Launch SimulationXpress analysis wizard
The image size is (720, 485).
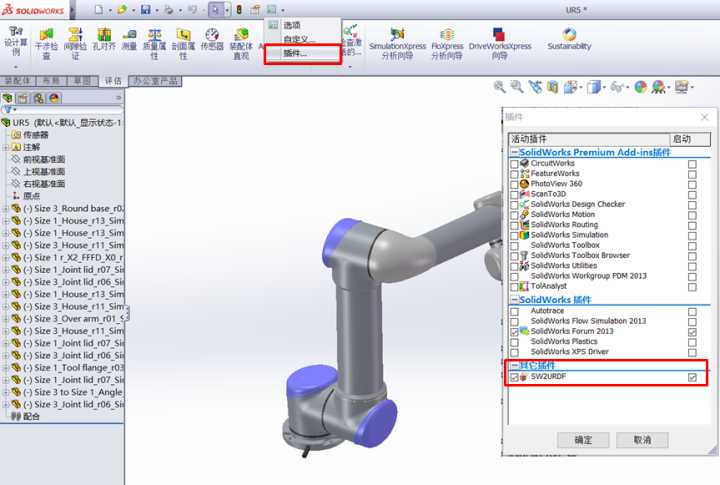click(x=397, y=44)
